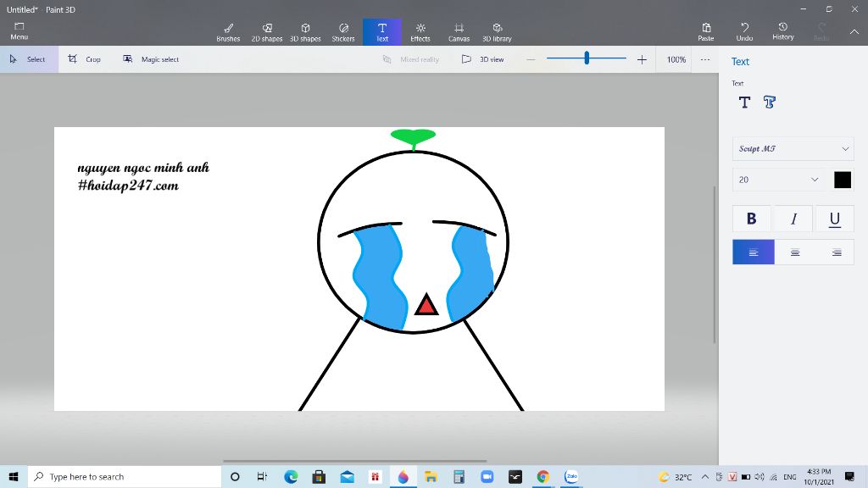The height and width of the screenshot is (488, 868).
Task: Open Google Chrome from taskbar
Action: click(543, 476)
